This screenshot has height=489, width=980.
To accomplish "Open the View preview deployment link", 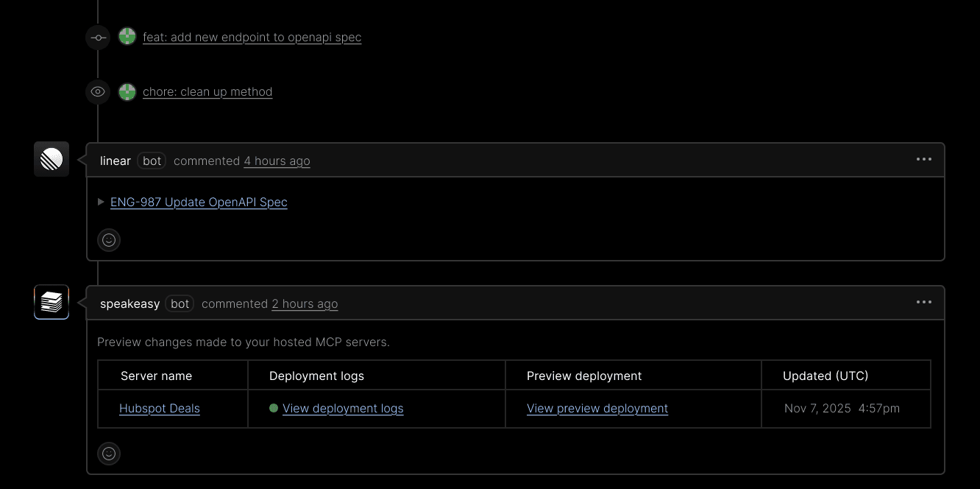I will (597, 408).
